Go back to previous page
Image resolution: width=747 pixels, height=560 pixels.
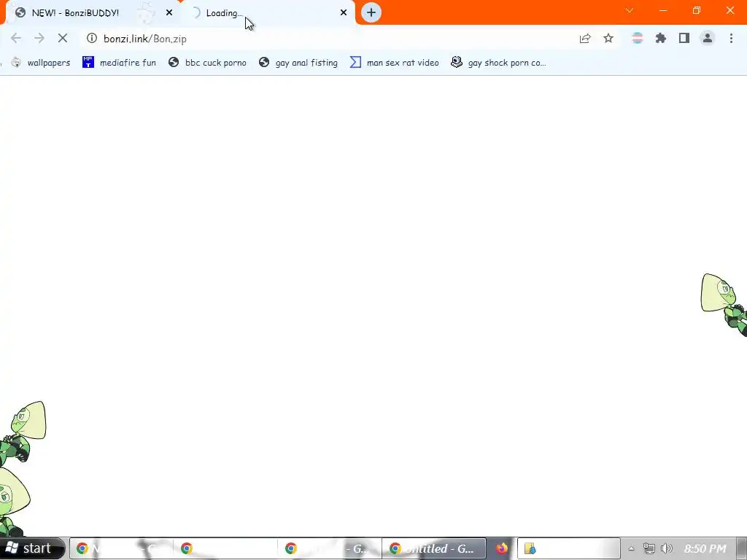(16, 39)
